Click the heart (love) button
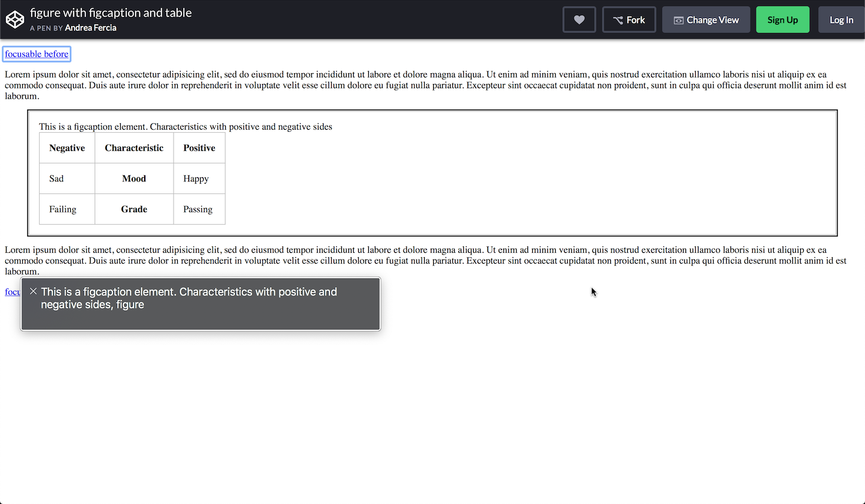 pyautogui.click(x=579, y=20)
